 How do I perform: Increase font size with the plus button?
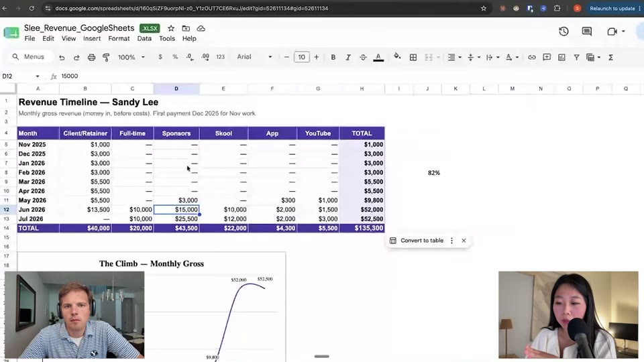pyautogui.click(x=316, y=57)
